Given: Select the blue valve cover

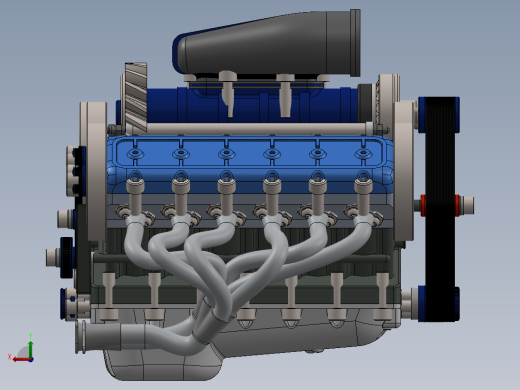Looking at the screenshot, I should [250, 163].
